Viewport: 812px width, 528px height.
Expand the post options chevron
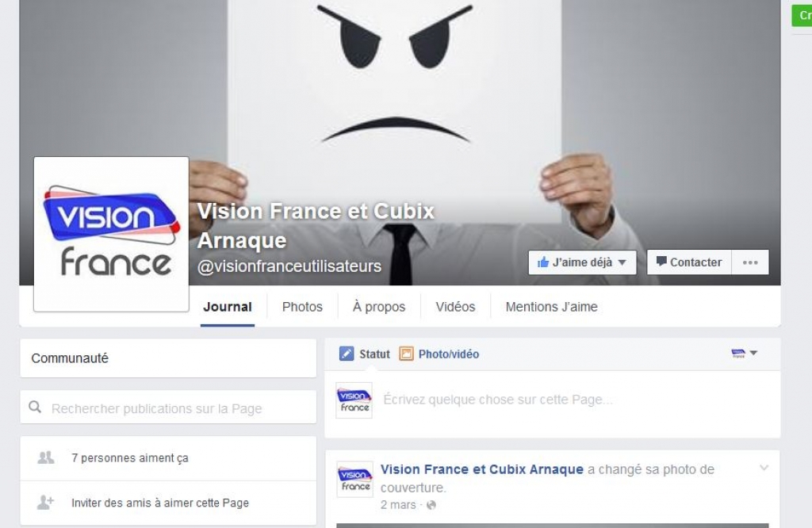pos(764,468)
